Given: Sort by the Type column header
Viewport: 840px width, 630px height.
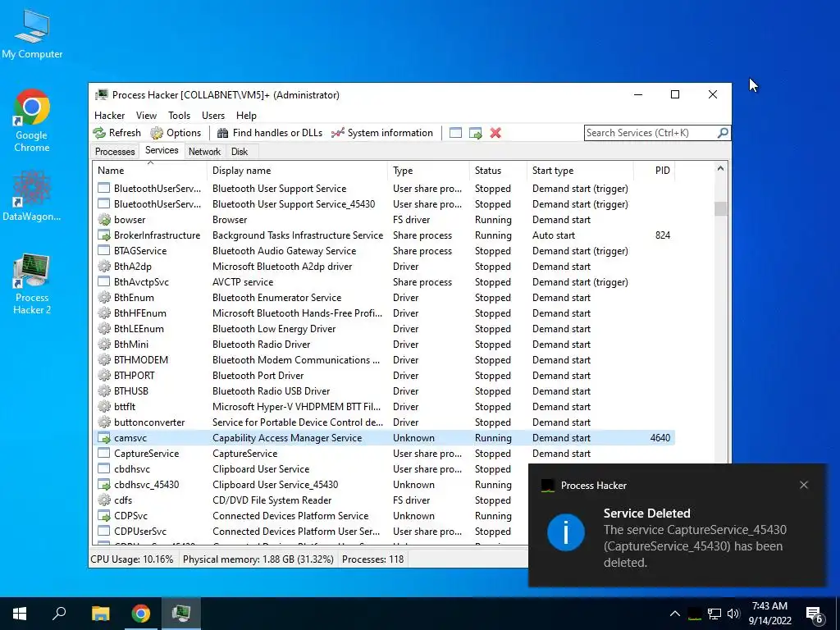Looking at the screenshot, I should pos(428,171).
